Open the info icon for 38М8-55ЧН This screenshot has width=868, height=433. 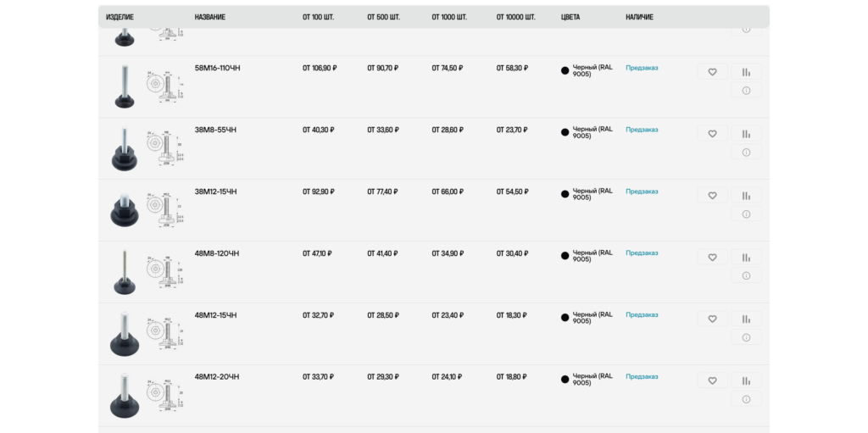pos(746,153)
